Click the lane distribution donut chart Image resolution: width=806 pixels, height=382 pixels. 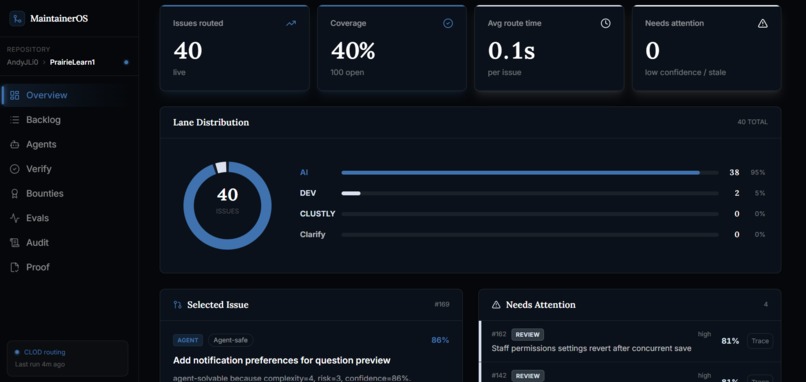(x=227, y=206)
